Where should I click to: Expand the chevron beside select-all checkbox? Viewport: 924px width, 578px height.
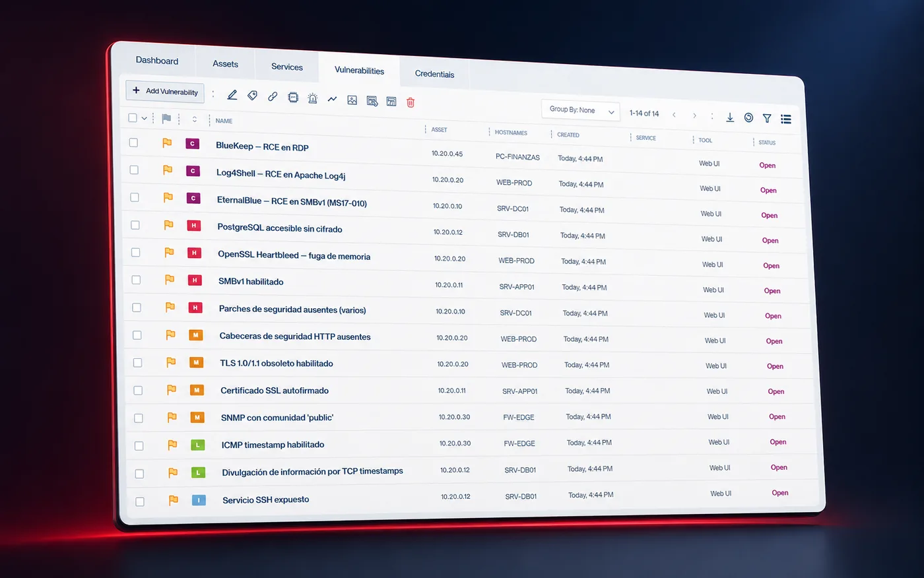click(x=144, y=118)
